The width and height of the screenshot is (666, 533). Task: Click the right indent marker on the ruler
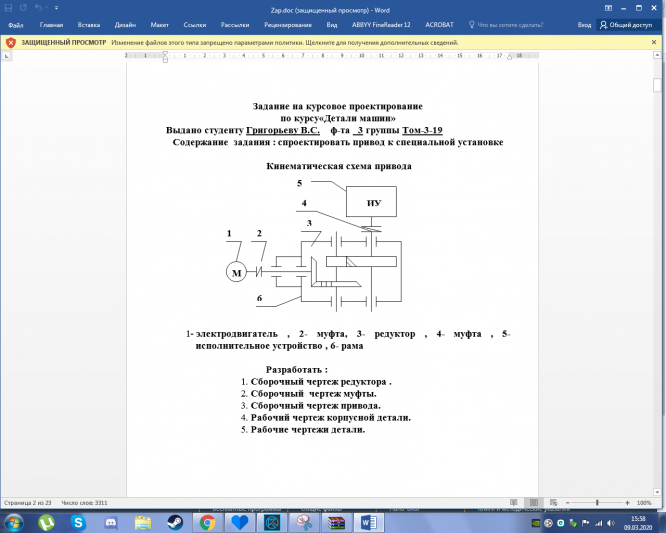(x=509, y=57)
